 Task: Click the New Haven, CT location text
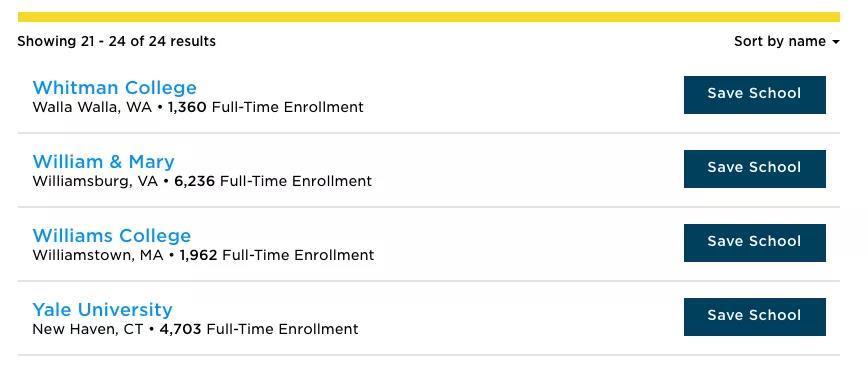click(87, 330)
